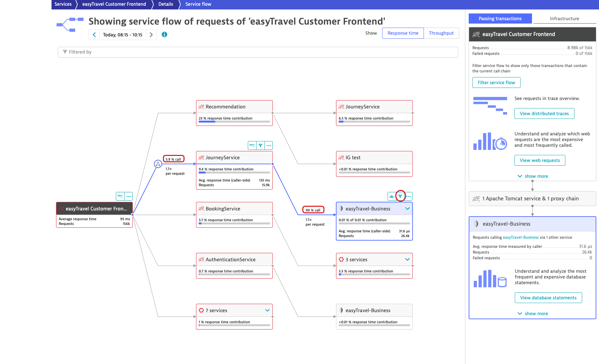Click the filter icon above JourneyService node
599x364 pixels.
tap(260, 145)
